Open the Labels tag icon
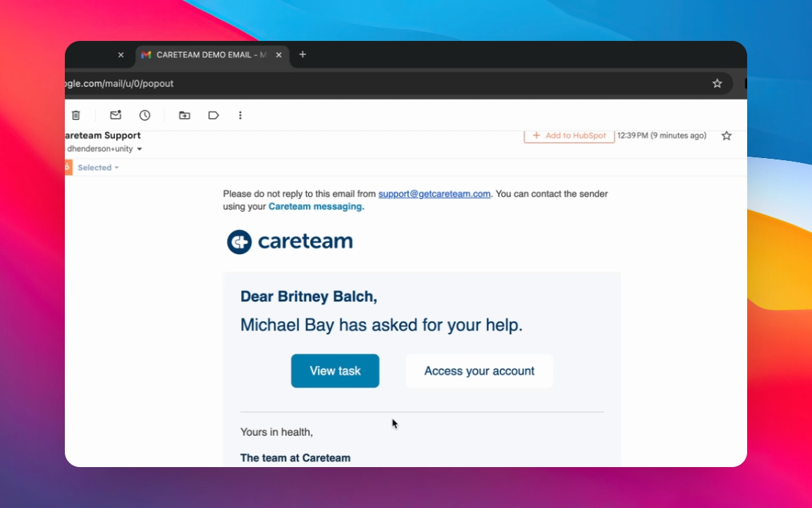Viewport: 812px width, 508px height. 214,115
